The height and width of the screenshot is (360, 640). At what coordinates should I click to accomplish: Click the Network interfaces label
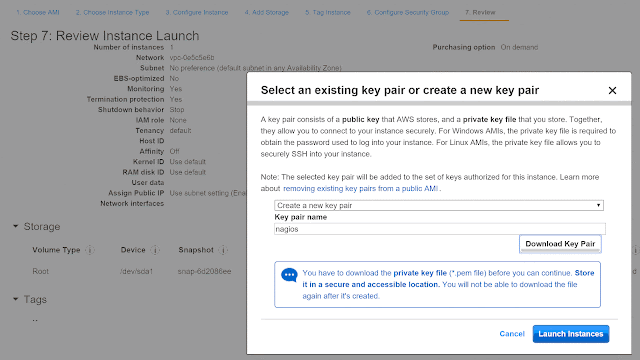click(132, 203)
